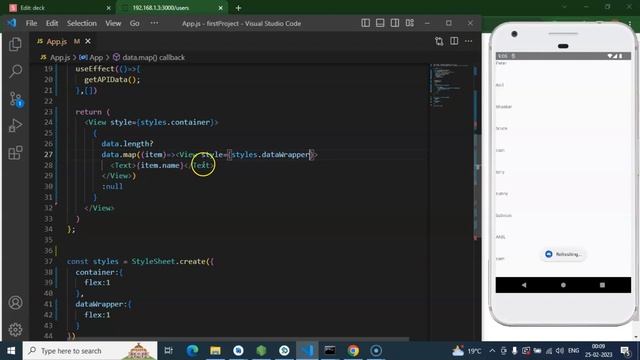640x360 pixels.
Task: Open the notification center icon
Action: [625, 351]
